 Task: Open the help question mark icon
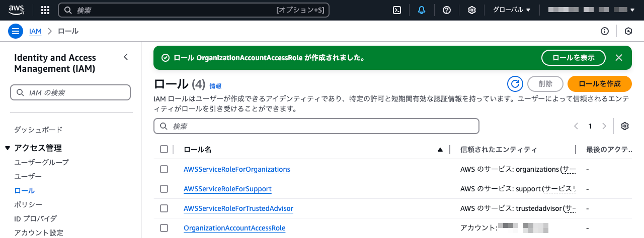pyautogui.click(x=447, y=10)
